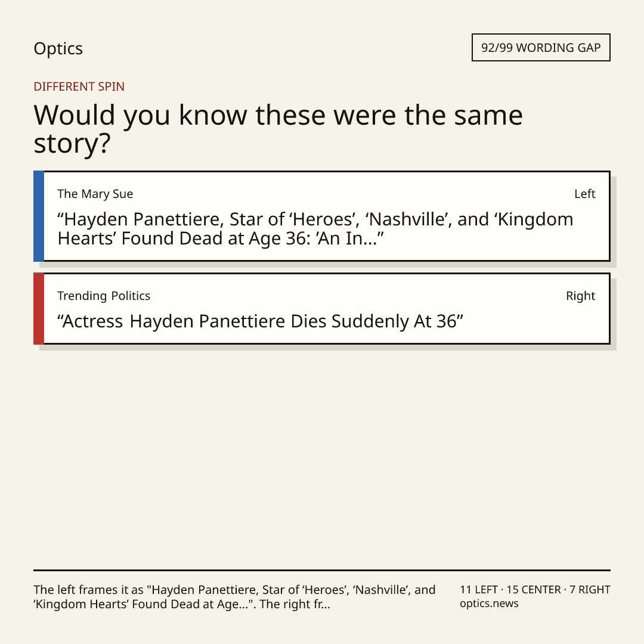Viewport: 644px width, 644px height.
Task: Click the Trending Politics source name
Action: (x=104, y=296)
